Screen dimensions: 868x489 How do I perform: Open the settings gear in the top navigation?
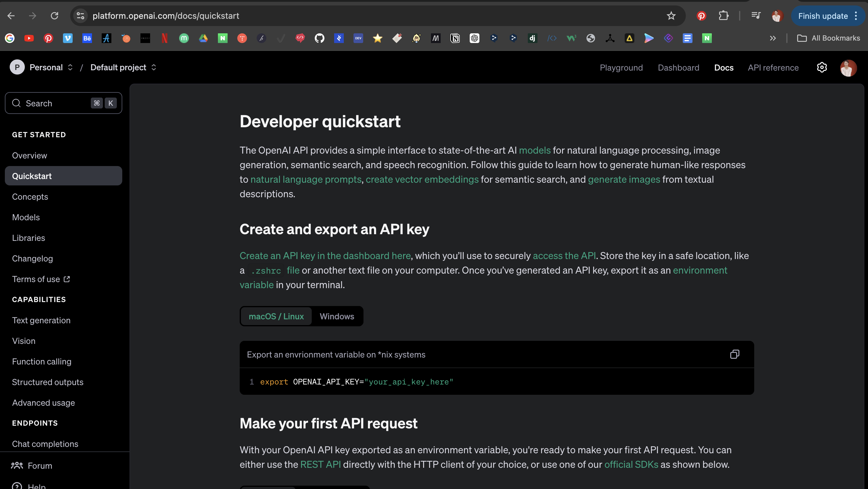coord(821,68)
